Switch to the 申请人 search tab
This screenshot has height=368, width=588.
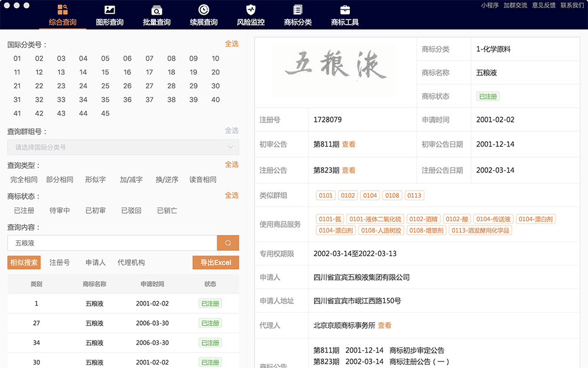click(x=95, y=263)
